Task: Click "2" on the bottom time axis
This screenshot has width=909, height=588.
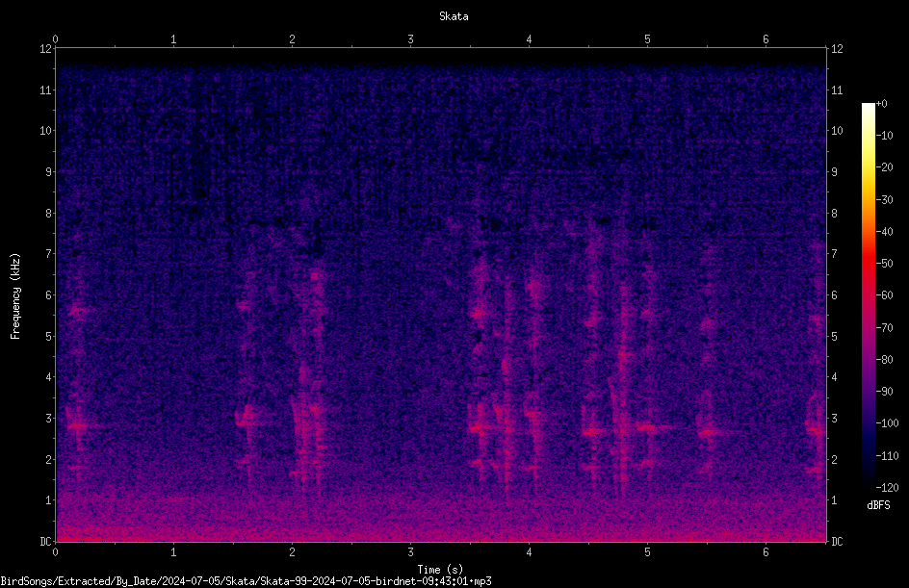Action: point(292,552)
